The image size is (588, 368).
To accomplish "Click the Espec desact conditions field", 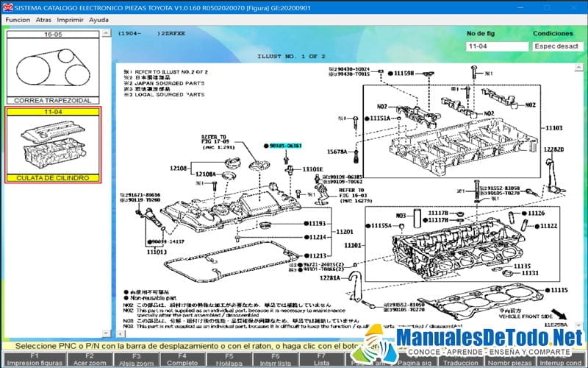I will (557, 46).
